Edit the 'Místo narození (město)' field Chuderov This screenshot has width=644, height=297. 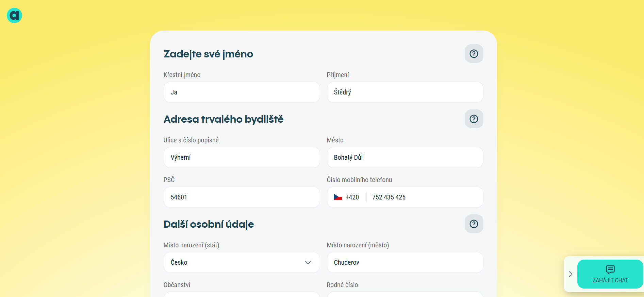[405, 262]
